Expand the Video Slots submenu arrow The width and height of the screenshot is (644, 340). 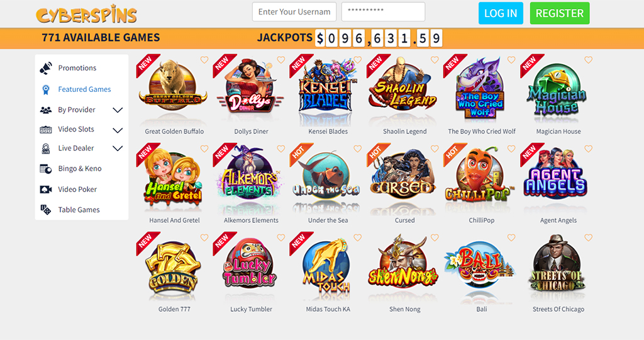click(x=118, y=130)
